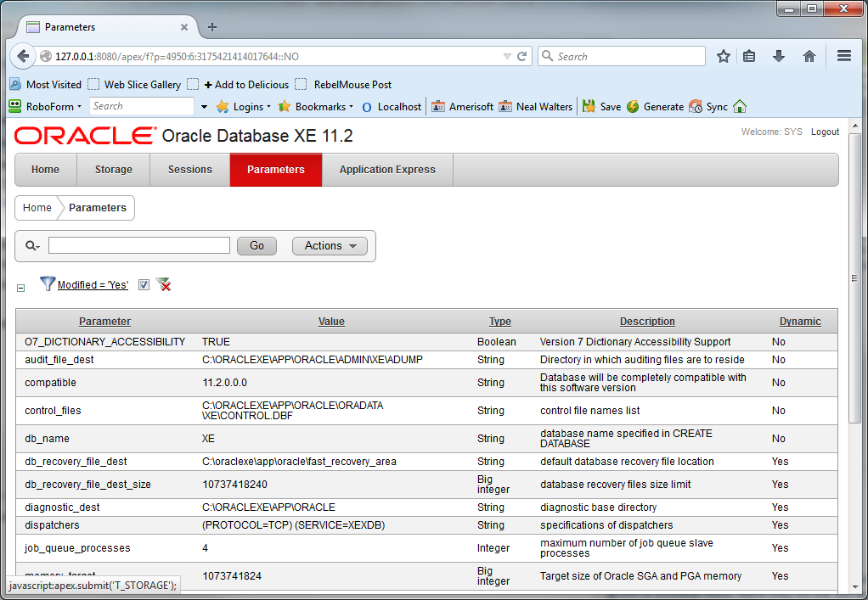Image resolution: width=868 pixels, height=600 pixels.
Task: Remove filter with red X funnel icon
Action: coord(163,284)
